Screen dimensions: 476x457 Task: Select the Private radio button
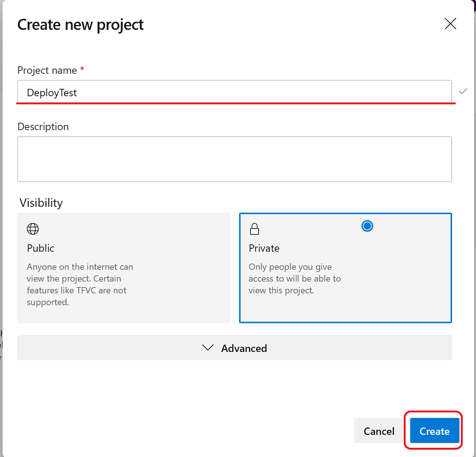(x=367, y=226)
